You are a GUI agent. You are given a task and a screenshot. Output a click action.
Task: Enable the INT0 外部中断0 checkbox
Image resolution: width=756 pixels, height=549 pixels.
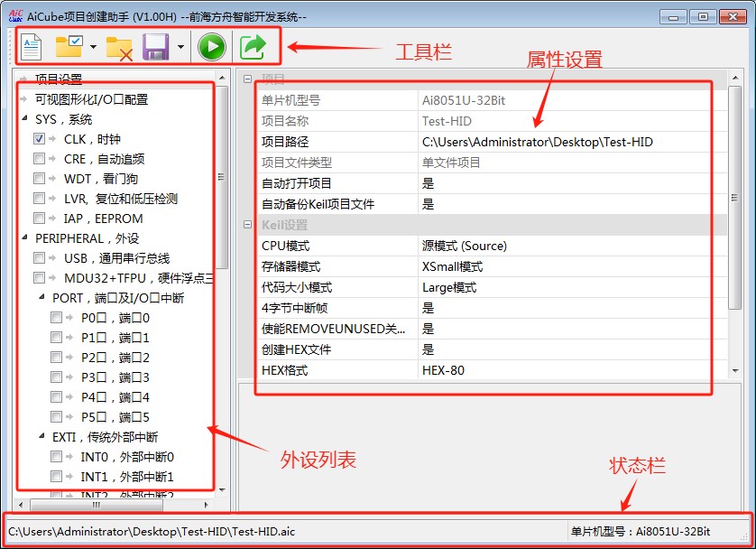point(57,456)
